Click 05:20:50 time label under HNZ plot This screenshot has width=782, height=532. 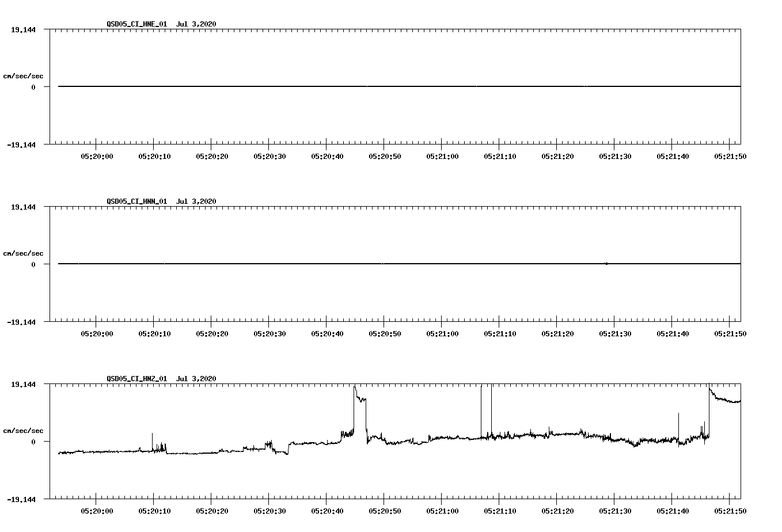point(385,511)
